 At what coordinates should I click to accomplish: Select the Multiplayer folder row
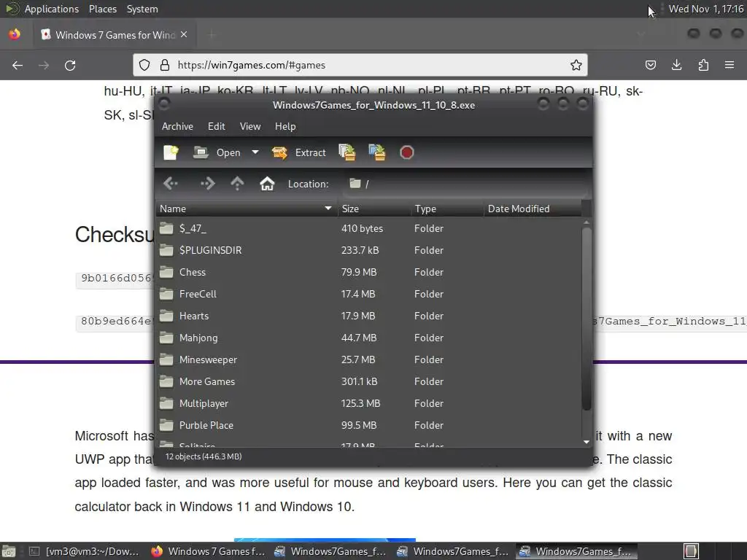(368, 404)
